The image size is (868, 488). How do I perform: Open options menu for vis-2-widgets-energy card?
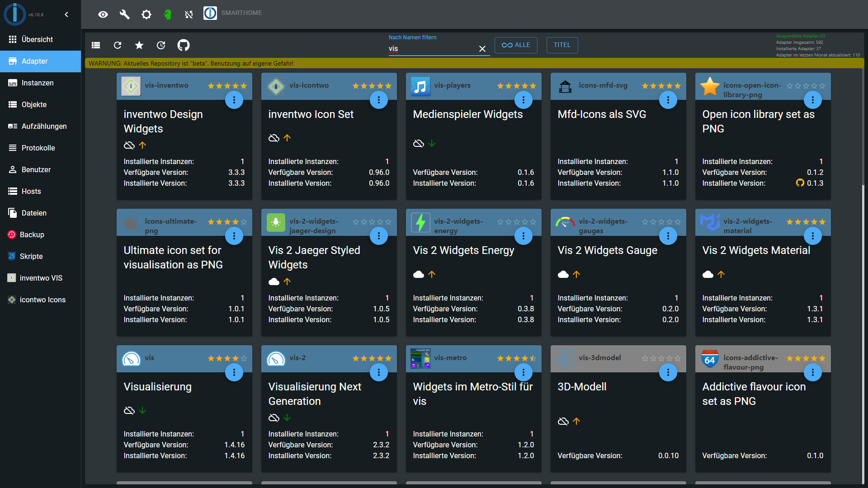[524, 236]
